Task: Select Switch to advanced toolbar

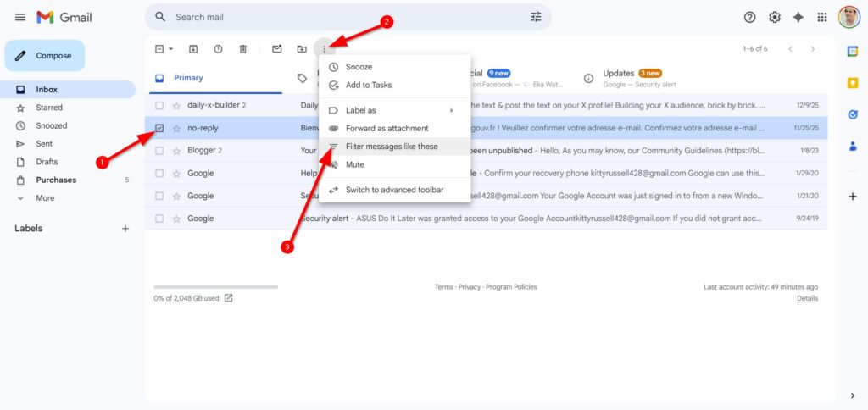Action: [x=395, y=190]
